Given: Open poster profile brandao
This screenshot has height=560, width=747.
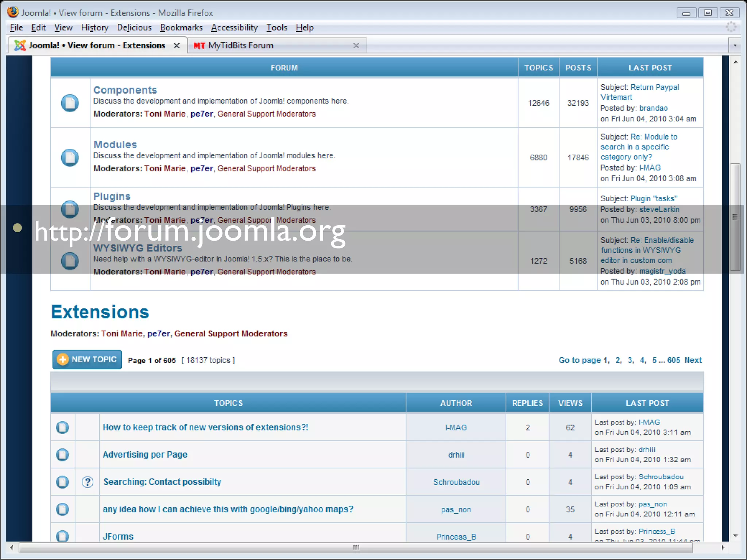Looking at the screenshot, I should 653,108.
